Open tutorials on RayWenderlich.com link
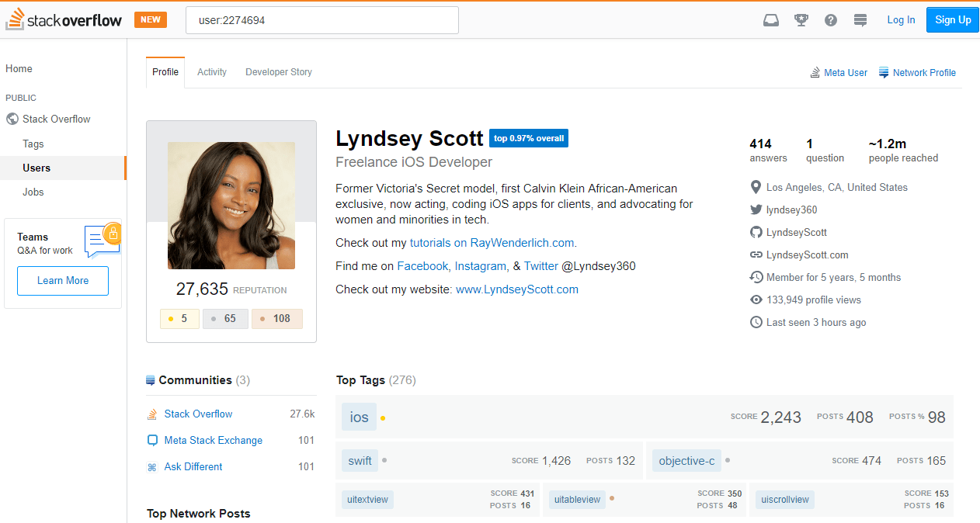The width and height of the screenshot is (980, 523). tap(492, 243)
